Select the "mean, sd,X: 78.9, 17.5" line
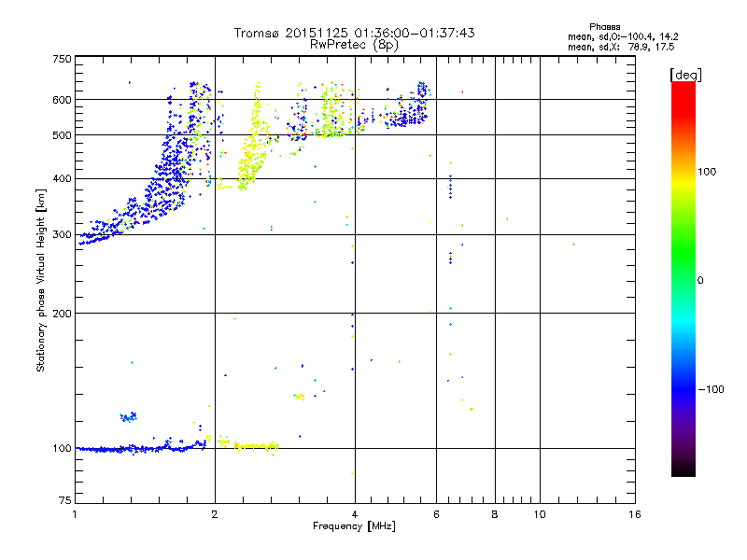 [x=621, y=47]
